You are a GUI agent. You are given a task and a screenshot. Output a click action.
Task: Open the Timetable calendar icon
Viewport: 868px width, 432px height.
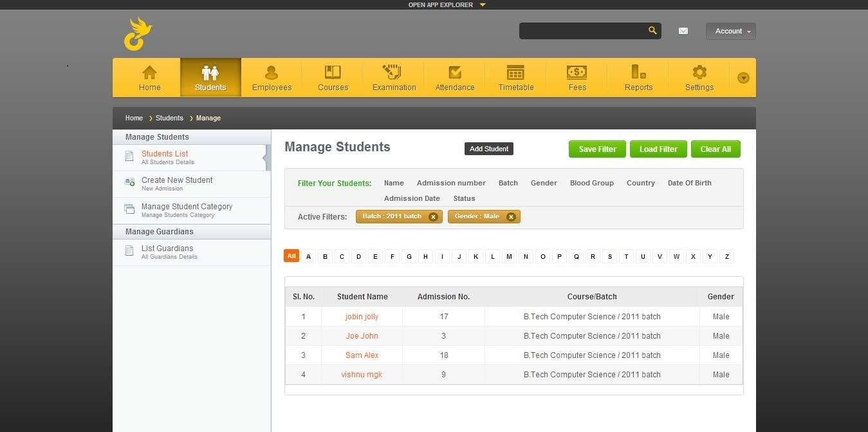(x=515, y=72)
